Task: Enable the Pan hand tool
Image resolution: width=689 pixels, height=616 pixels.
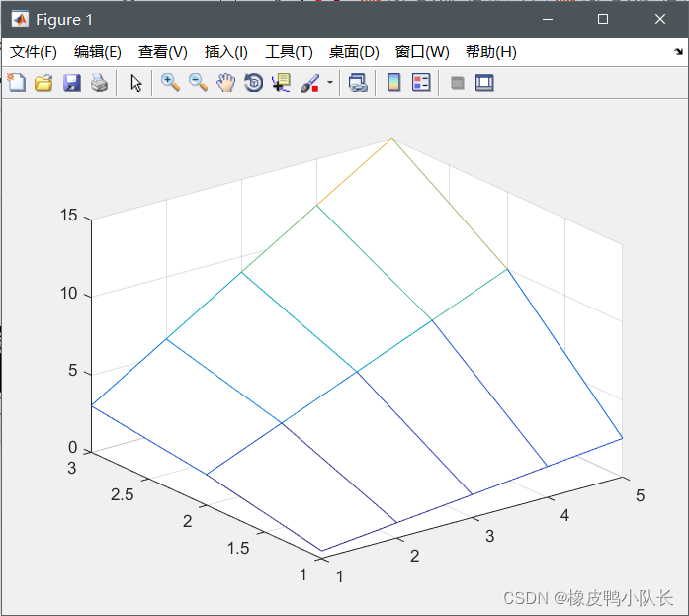Action: 225,83
